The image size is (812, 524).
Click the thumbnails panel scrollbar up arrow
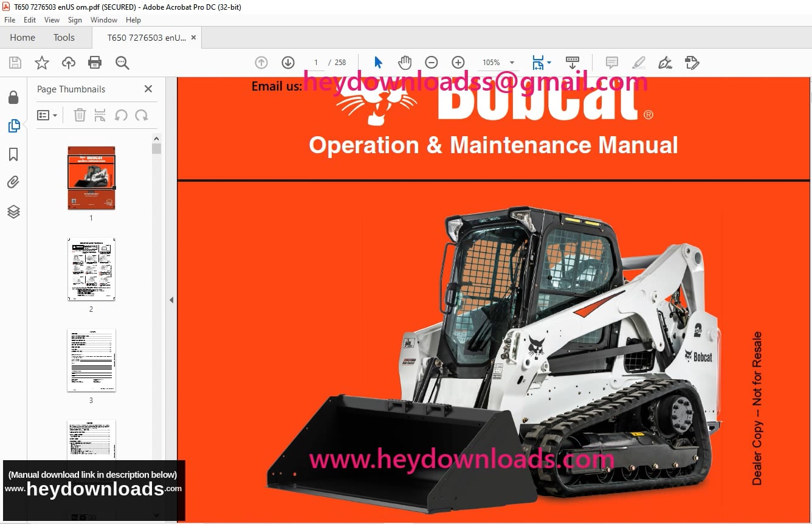point(156,138)
